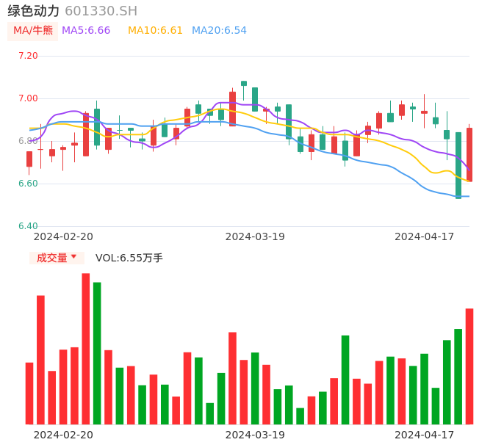Viewport: 504px width, 445px height.
Task: Click the MA5:6.66 purple legend label
Action: pyautogui.click(x=86, y=31)
